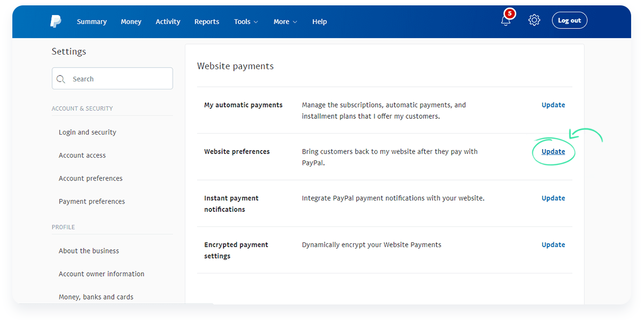Click 'Dynamically encrypt your Website Payments' text
Screen dimensions: 644x320
(371, 245)
